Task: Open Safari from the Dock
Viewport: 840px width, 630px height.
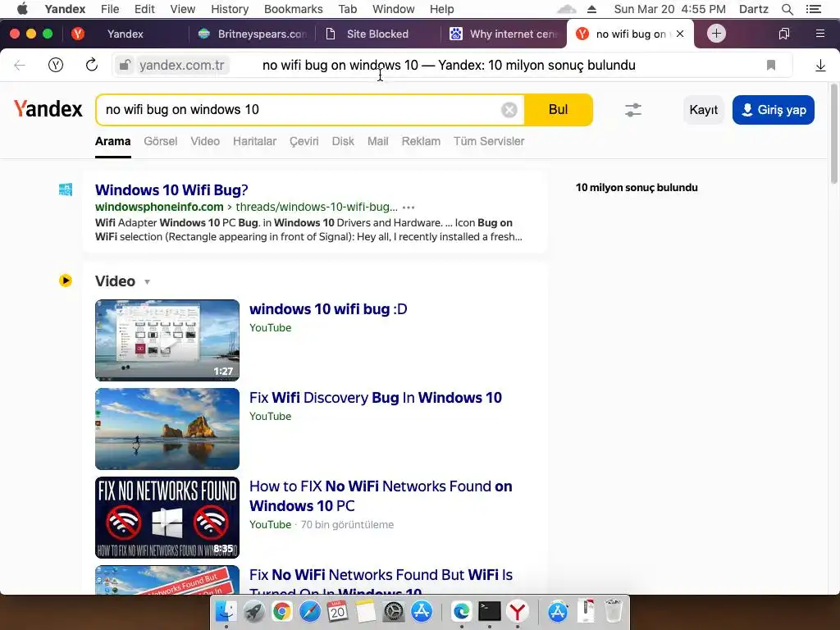Action: 310,611
